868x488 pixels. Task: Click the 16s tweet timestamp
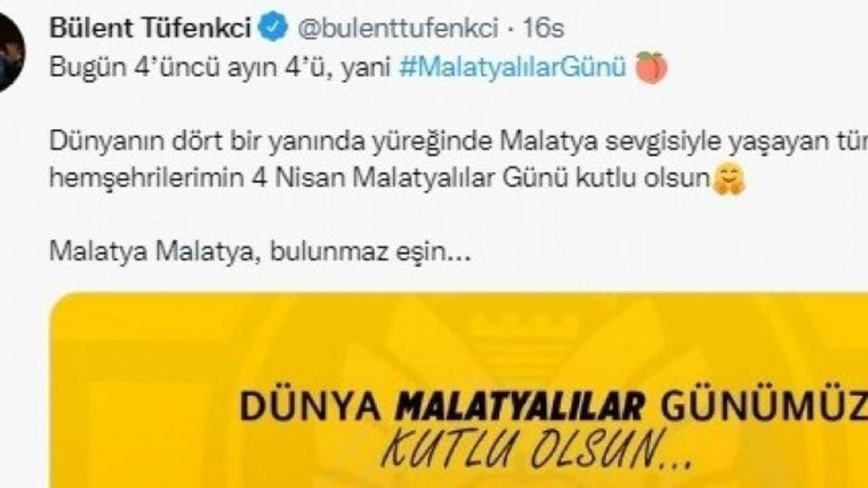(543, 28)
